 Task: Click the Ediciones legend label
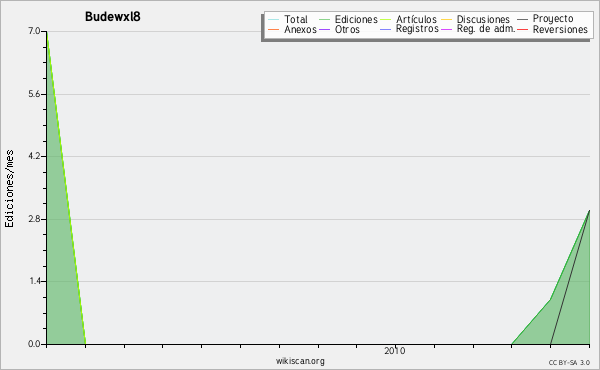coord(356,19)
